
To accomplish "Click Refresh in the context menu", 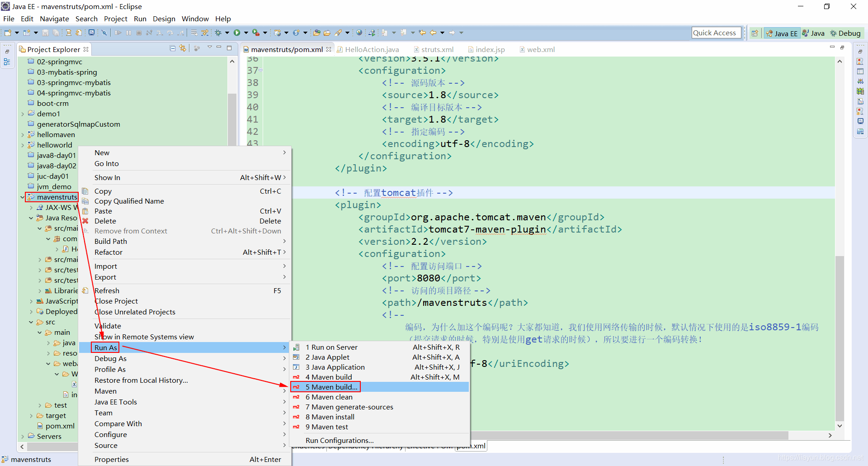I will coord(185,290).
